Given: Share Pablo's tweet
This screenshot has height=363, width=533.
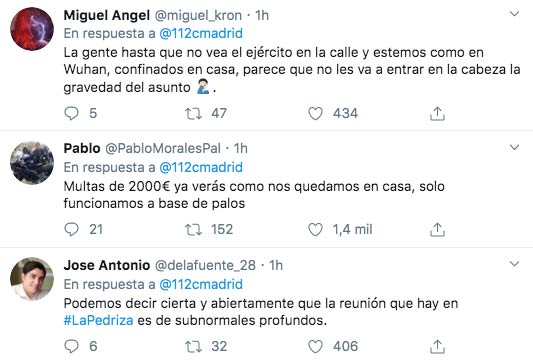Looking at the screenshot, I should (x=437, y=230).
